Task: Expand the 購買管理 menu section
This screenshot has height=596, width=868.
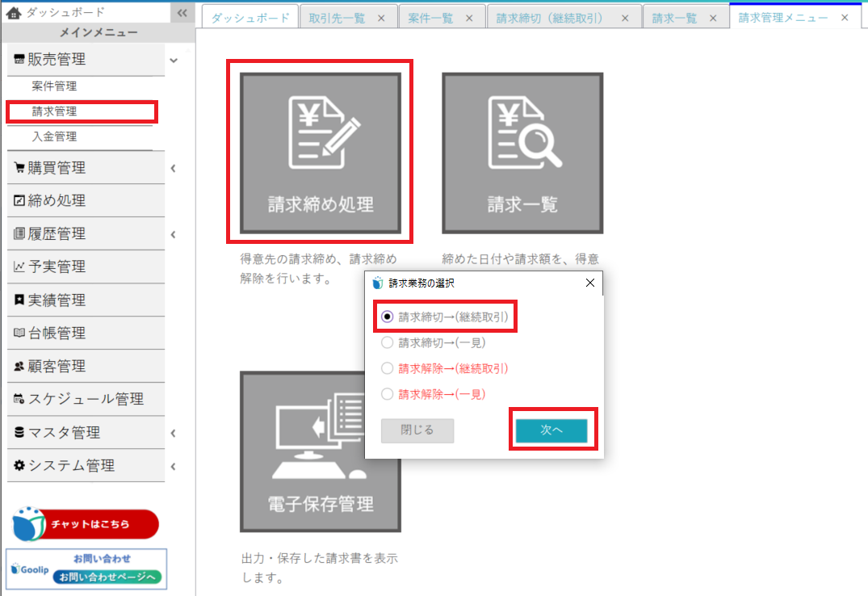Action: click(174, 168)
